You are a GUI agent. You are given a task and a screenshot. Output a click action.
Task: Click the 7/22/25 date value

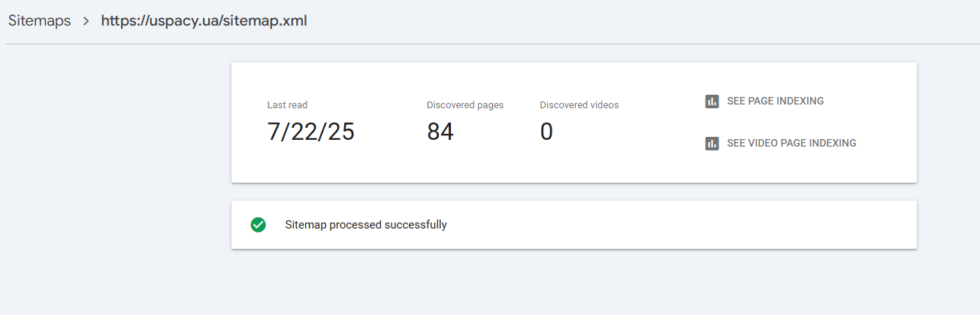pyautogui.click(x=310, y=132)
